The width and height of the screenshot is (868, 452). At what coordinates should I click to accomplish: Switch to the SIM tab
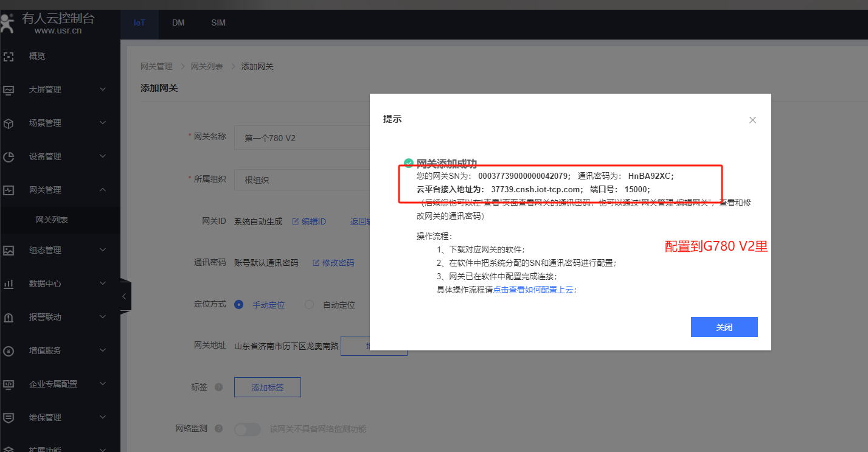click(x=218, y=23)
